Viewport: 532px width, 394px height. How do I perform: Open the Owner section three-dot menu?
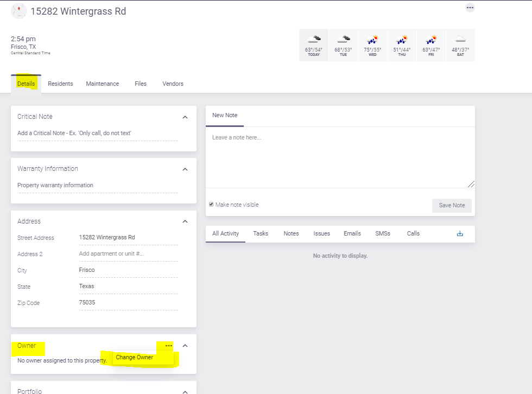[169, 346]
